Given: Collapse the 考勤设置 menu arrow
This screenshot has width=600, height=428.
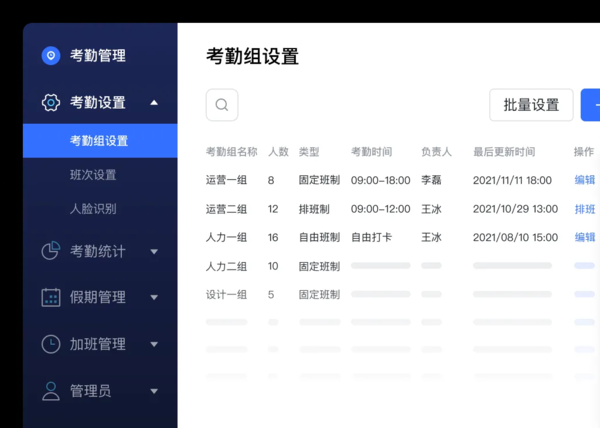Looking at the screenshot, I should tap(154, 103).
